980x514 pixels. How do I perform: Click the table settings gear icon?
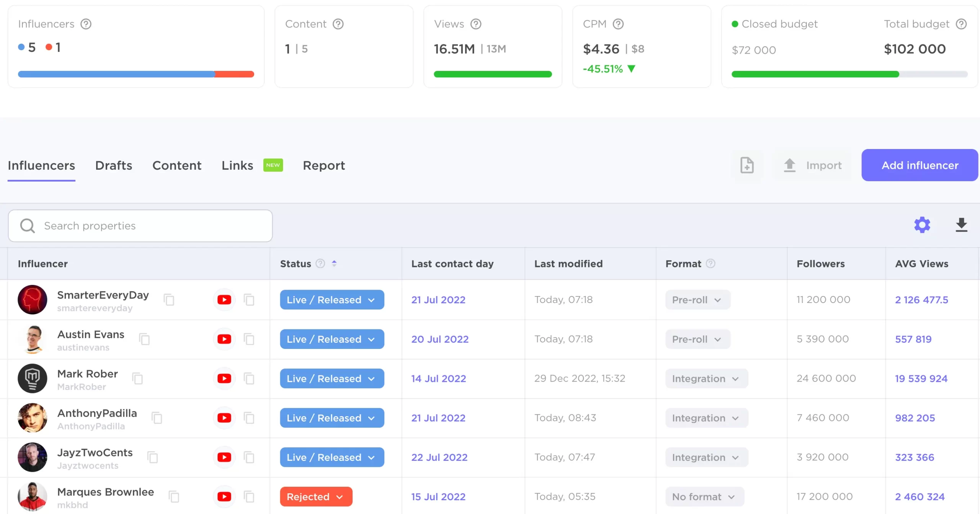point(922,225)
